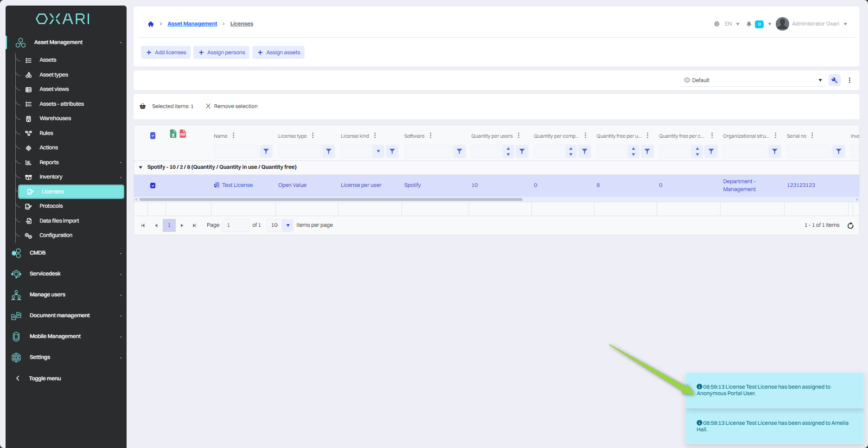Open Warehouses in the sidebar
Viewport: 868px width, 448px height.
[x=55, y=118]
